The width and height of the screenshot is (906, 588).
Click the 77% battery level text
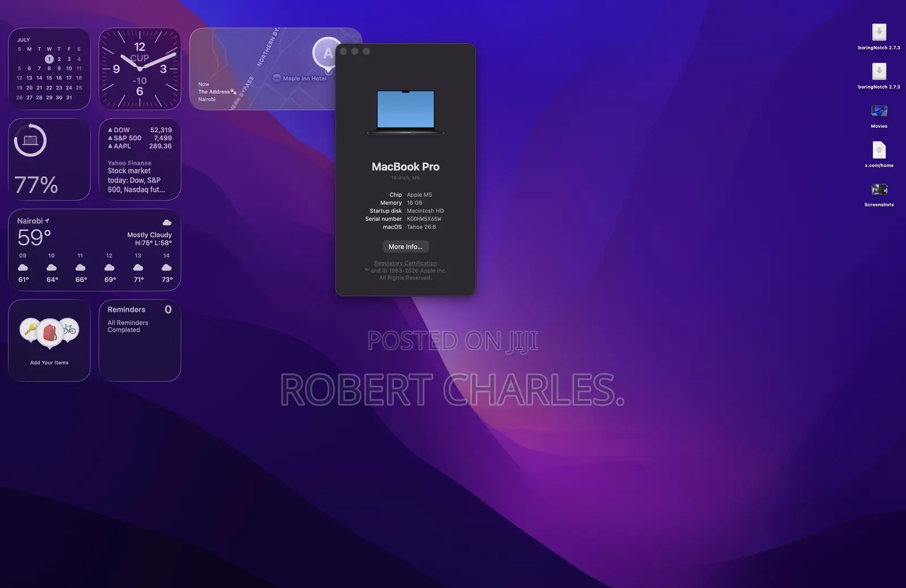click(x=36, y=185)
